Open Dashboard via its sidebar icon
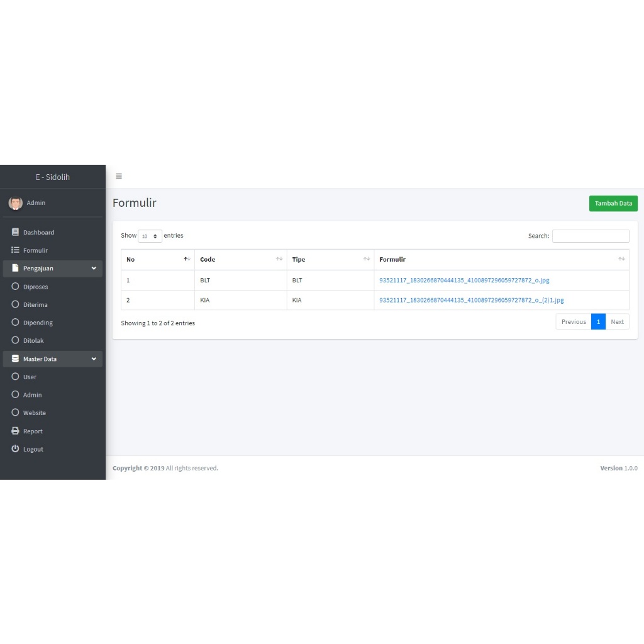The width and height of the screenshot is (644, 644). coord(15,232)
